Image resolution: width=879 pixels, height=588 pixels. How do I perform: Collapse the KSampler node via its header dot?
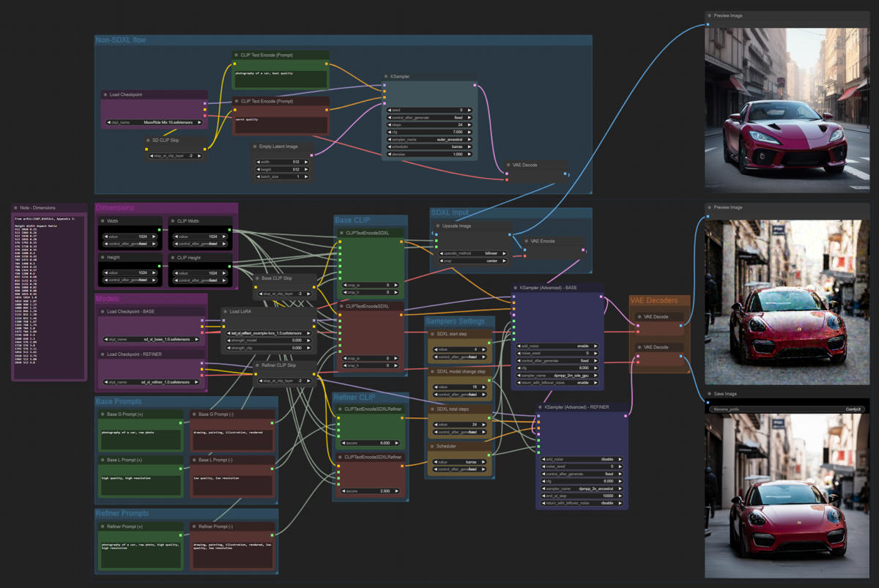tap(386, 76)
